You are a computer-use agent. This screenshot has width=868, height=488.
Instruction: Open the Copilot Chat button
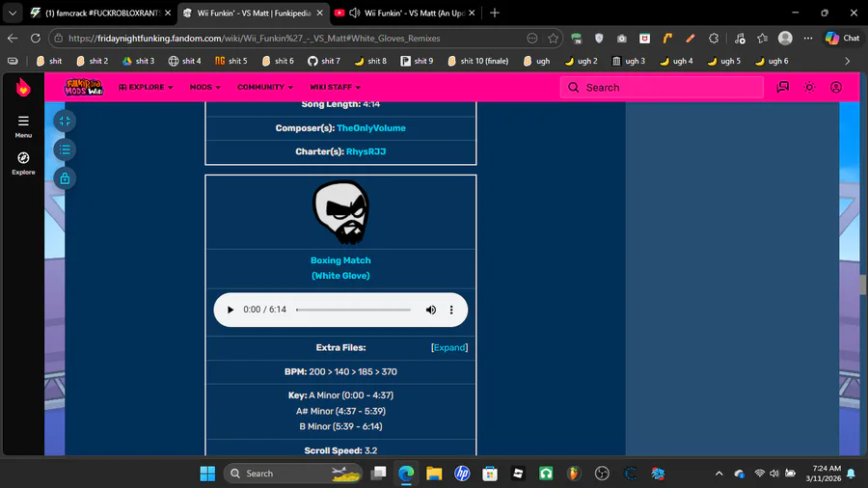coord(843,39)
